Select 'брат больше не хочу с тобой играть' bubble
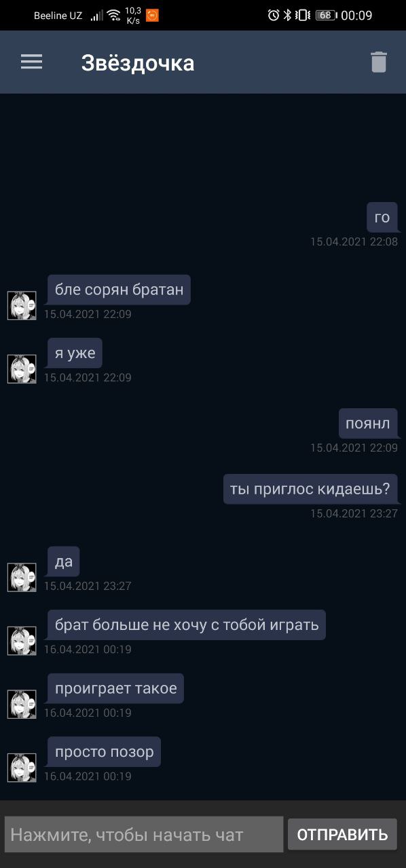Screen dimensions: 406x868 pos(187,625)
